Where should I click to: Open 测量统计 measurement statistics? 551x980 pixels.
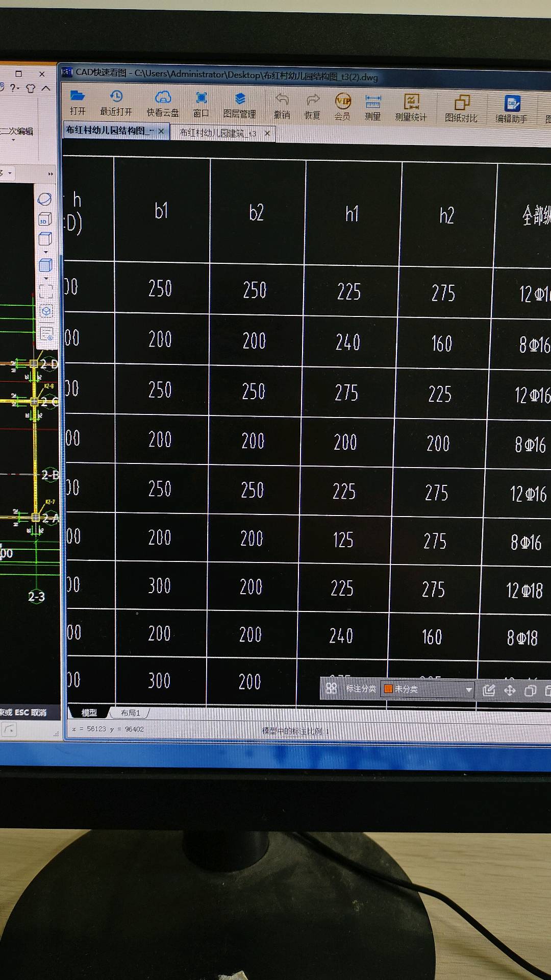411,108
